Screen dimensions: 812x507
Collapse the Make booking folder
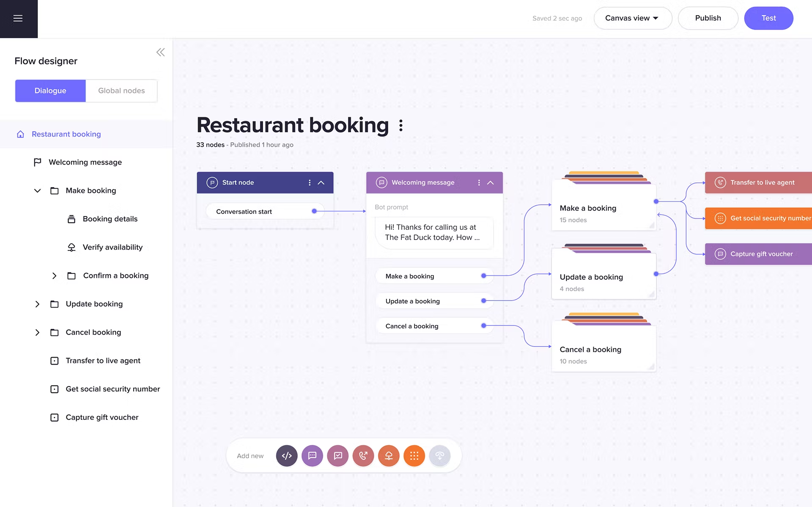tap(37, 190)
